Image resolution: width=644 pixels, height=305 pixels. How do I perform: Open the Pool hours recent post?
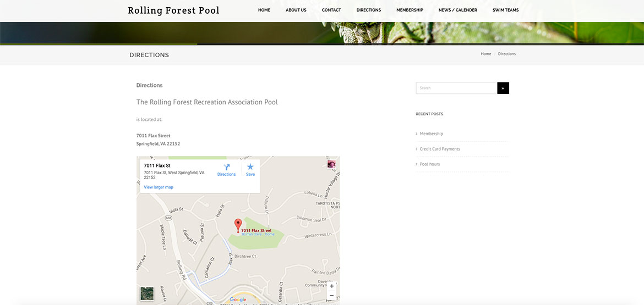coord(429,164)
